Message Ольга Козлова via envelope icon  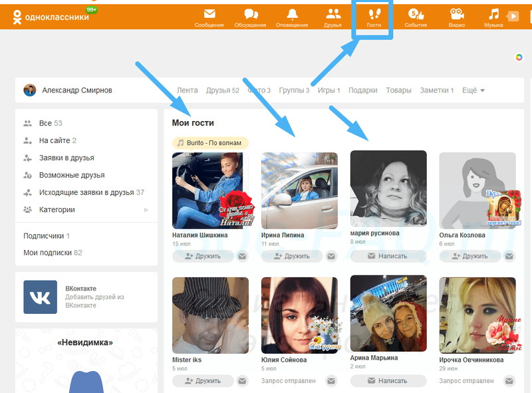(x=509, y=256)
